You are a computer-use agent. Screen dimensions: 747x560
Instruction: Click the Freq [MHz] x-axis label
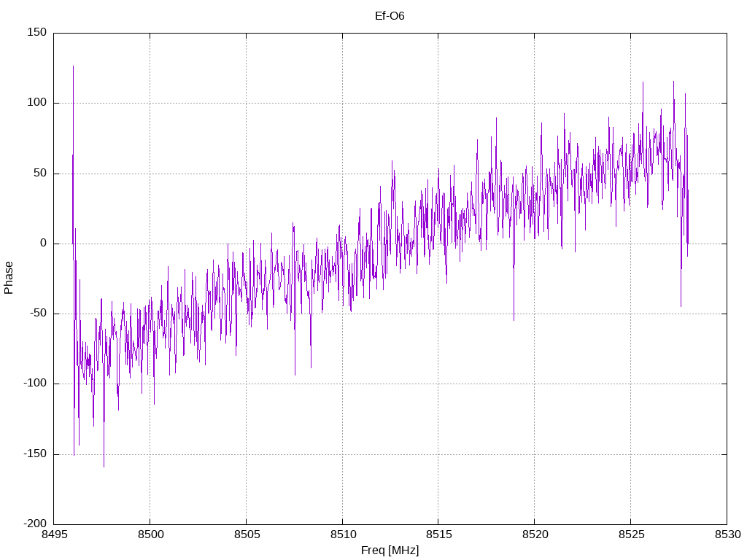click(390, 550)
